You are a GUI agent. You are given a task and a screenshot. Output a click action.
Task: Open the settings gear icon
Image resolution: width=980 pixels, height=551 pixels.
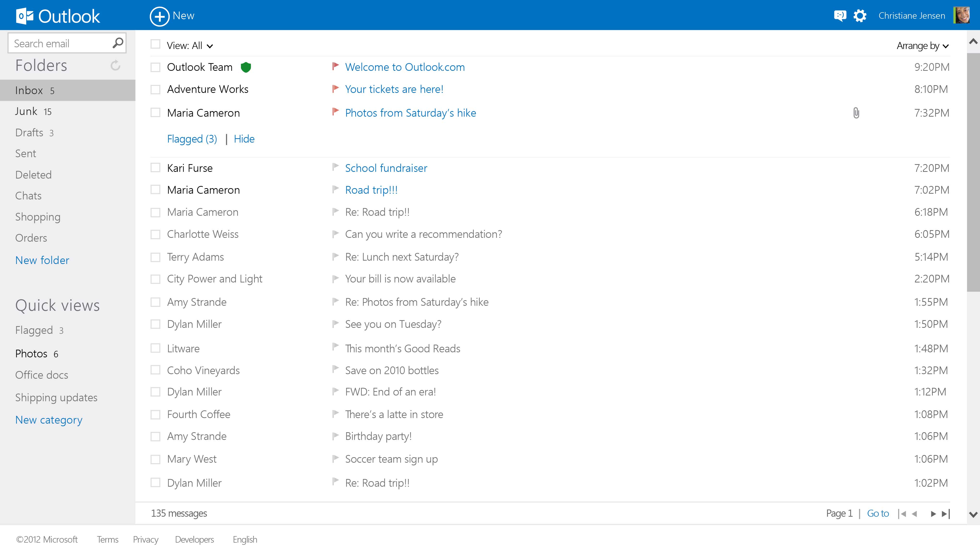coord(860,16)
